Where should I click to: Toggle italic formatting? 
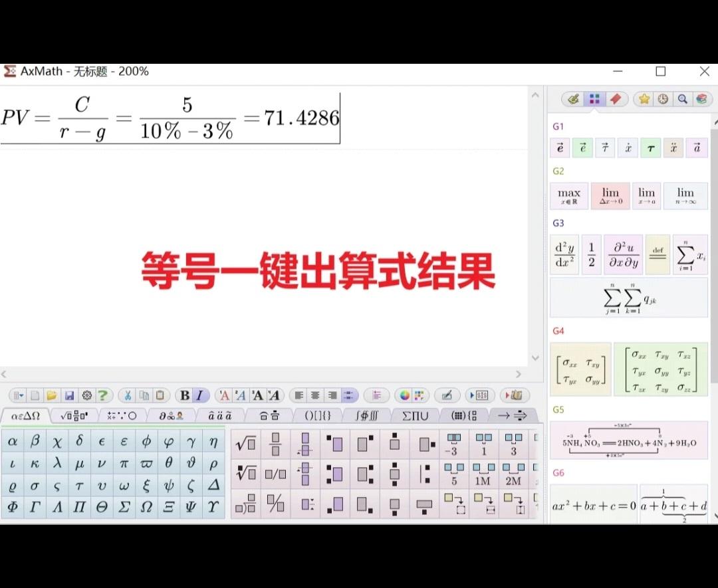click(x=199, y=395)
